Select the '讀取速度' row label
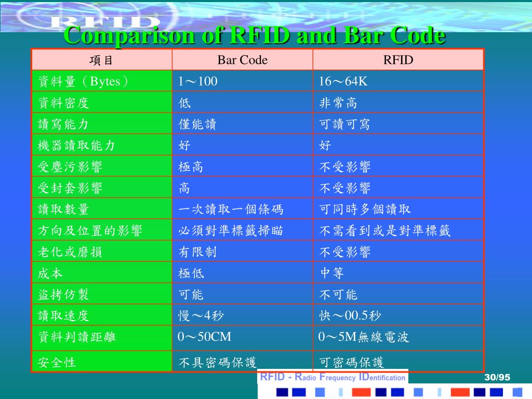The height and width of the screenshot is (399, 532). (102, 316)
